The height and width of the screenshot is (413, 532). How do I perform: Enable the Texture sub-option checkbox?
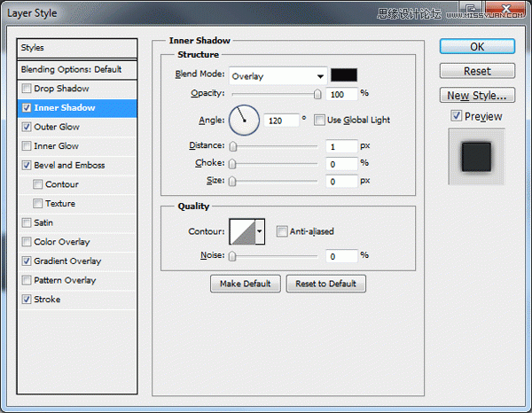[37, 204]
